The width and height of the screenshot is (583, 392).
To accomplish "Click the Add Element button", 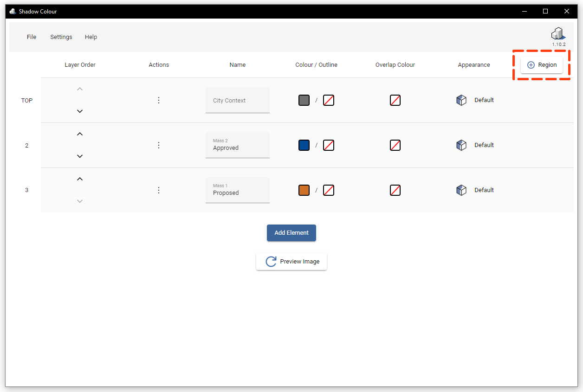I will click(291, 233).
